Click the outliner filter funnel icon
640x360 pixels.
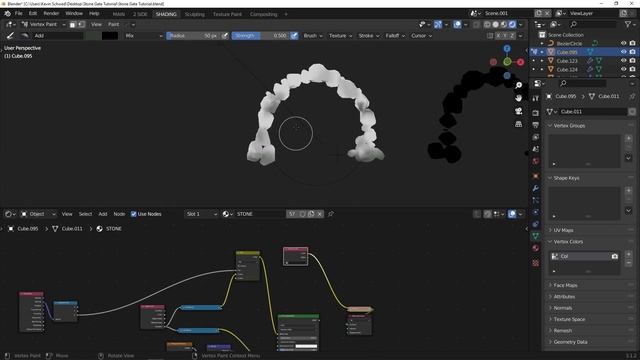tap(628, 25)
